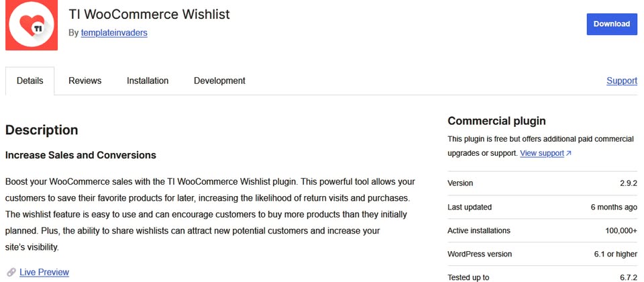Viewport: 644px width, 282px height.
Task: Open the templateinvaders author link
Action: (x=114, y=33)
